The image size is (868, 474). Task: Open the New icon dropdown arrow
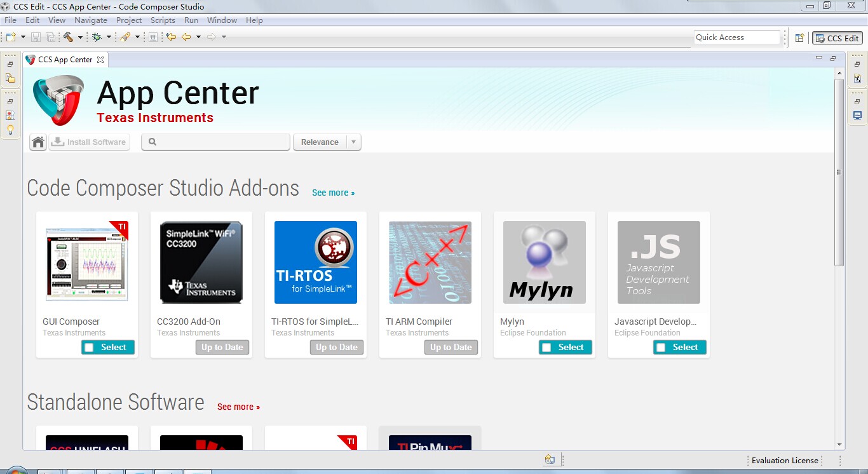click(x=24, y=37)
